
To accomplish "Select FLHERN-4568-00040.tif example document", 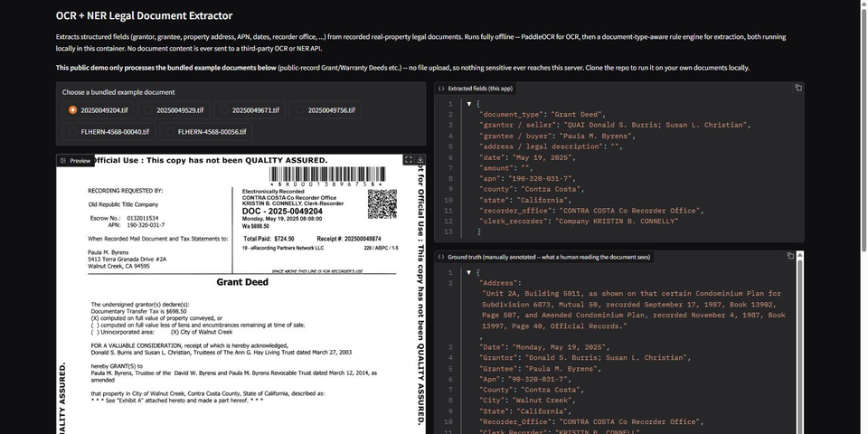I will click(x=109, y=132).
